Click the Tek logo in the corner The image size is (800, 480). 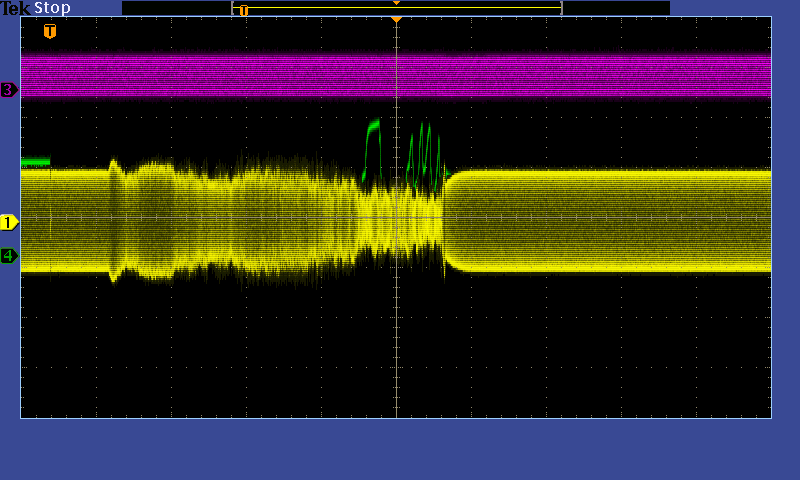[15, 8]
